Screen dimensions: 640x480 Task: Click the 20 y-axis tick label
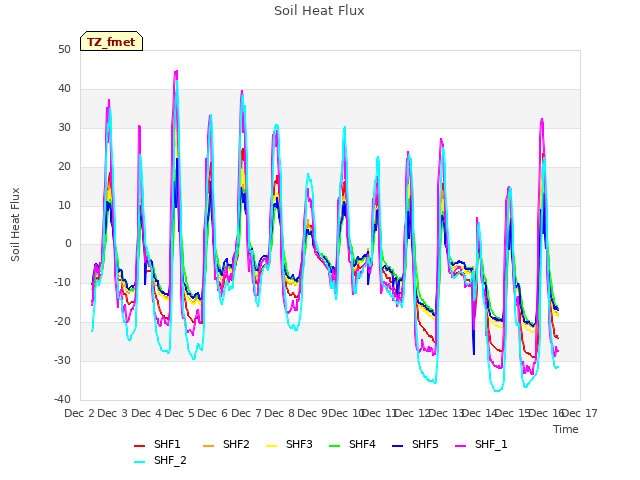point(64,167)
